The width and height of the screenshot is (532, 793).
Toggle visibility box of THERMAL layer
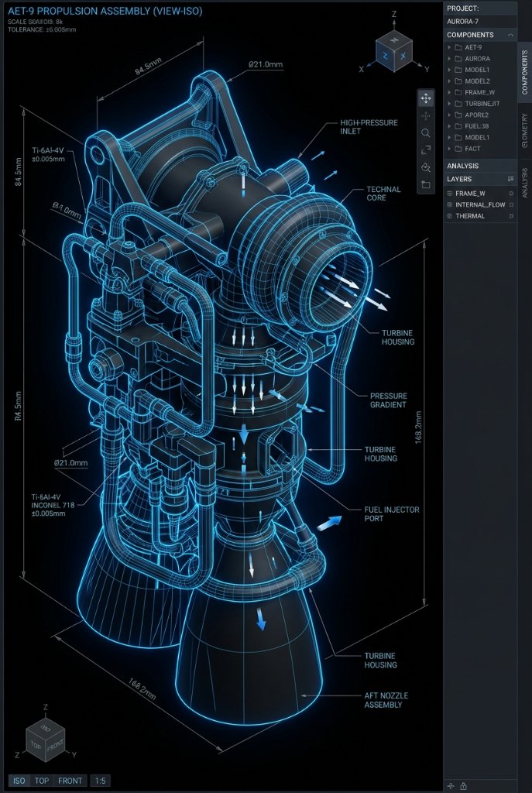(511, 216)
